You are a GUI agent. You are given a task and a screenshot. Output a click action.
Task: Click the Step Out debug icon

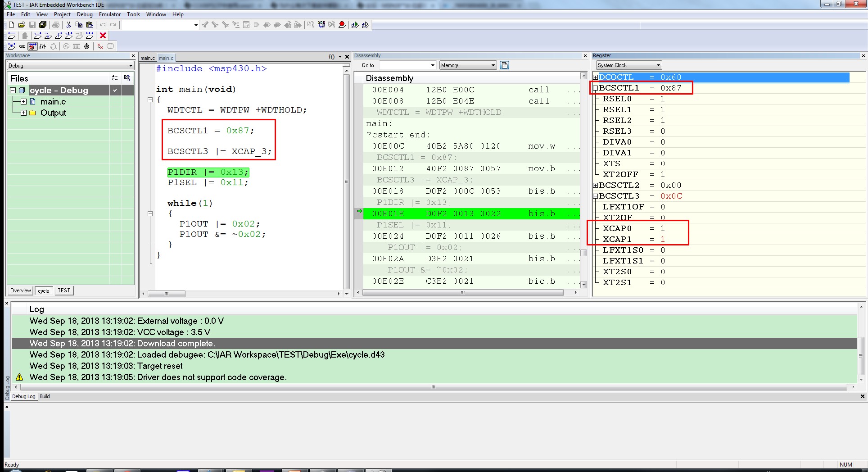click(59, 36)
